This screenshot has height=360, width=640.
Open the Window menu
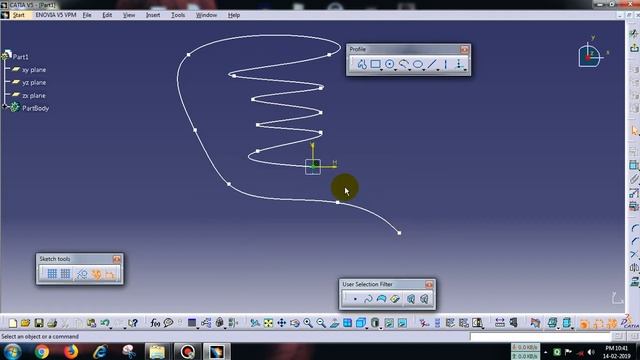tap(206, 15)
